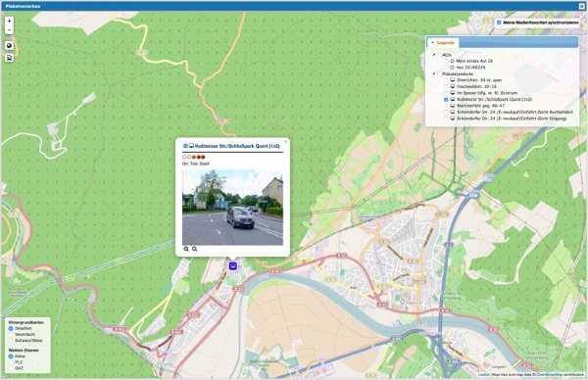Close the Plakatvorschau window
This screenshot has width=588, height=380.
(x=581, y=6)
